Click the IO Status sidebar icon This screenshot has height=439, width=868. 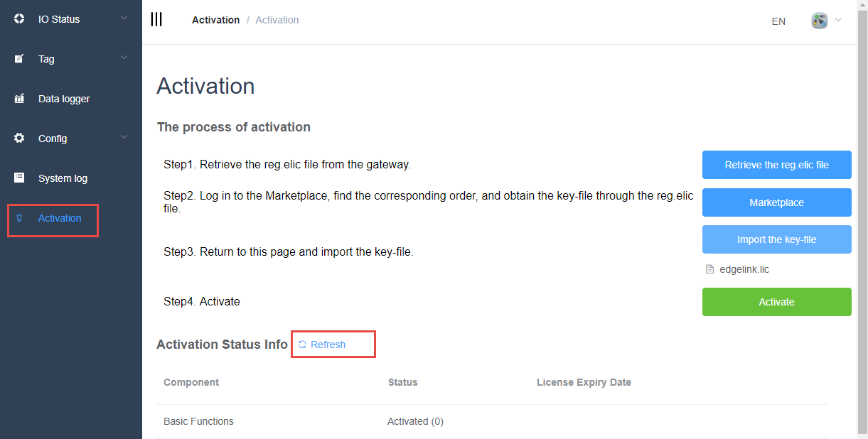[19, 19]
